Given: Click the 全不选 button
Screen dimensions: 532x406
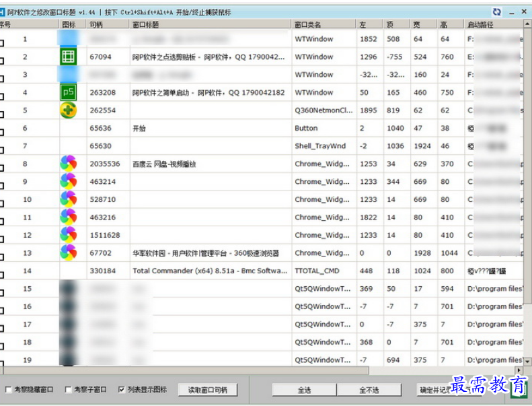Looking at the screenshot, I should pyautogui.click(x=370, y=390).
